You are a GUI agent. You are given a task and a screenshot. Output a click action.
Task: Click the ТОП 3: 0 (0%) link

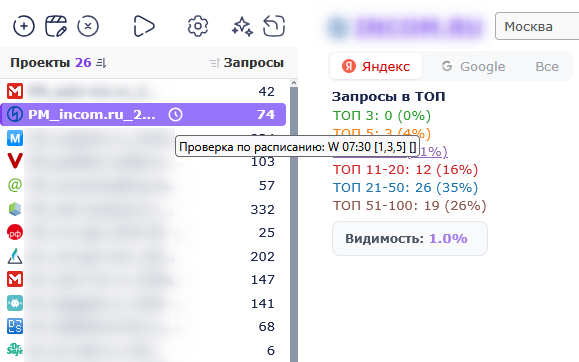pyautogui.click(x=381, y=116)
